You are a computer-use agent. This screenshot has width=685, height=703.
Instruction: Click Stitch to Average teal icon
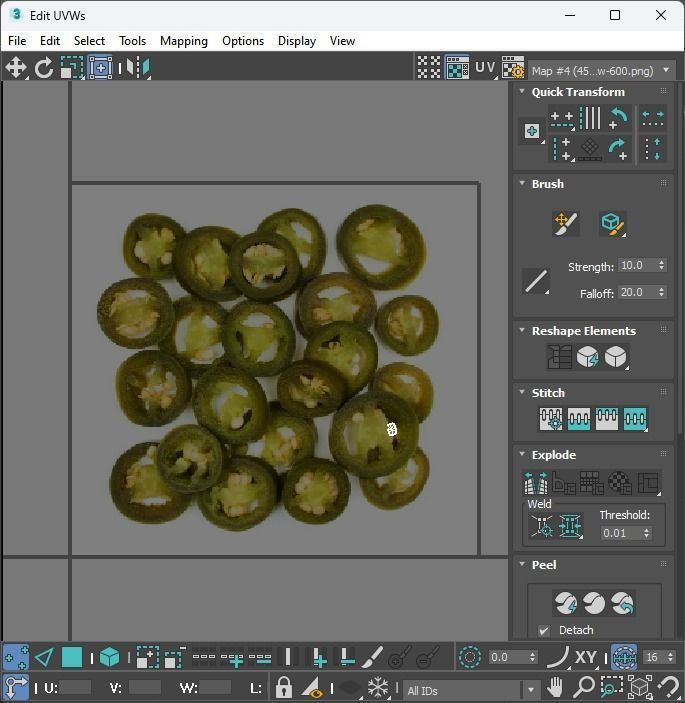click(x=579, y=419)
